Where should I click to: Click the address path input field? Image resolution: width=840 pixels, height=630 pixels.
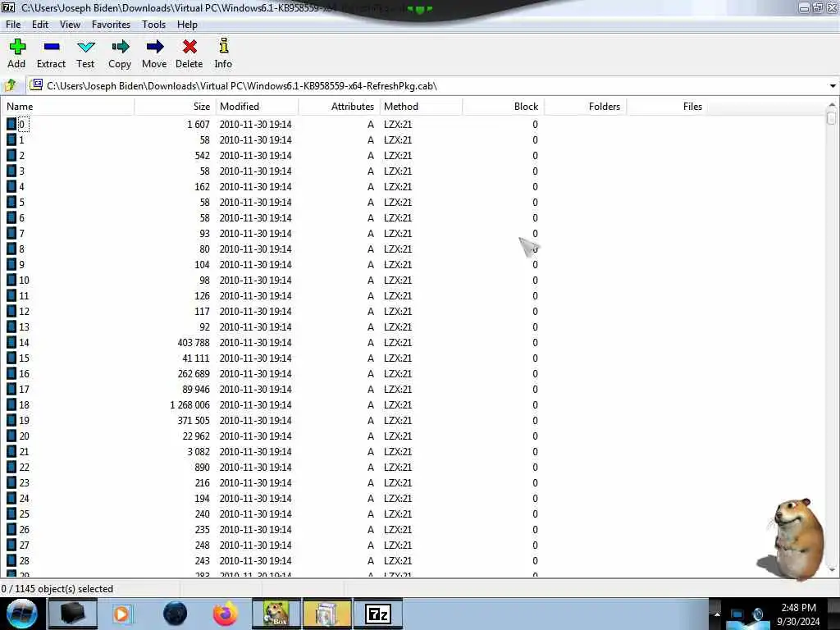[428, 85]
